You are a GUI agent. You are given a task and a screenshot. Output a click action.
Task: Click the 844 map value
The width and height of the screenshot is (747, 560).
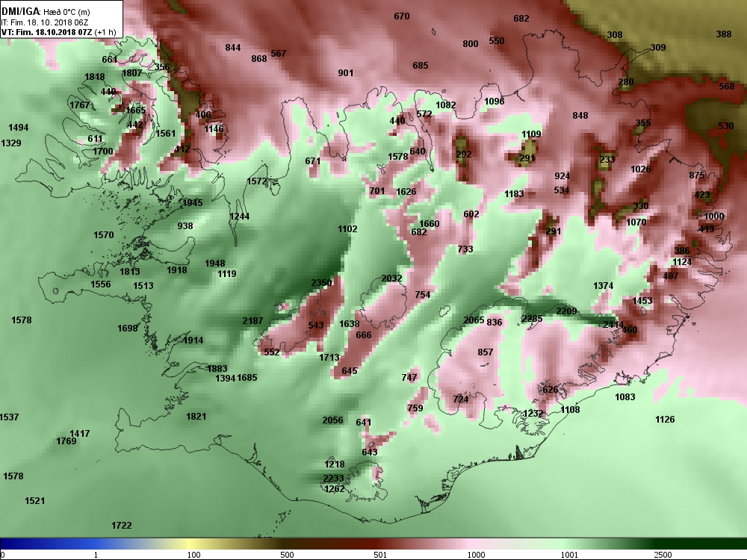pos(233,48)
